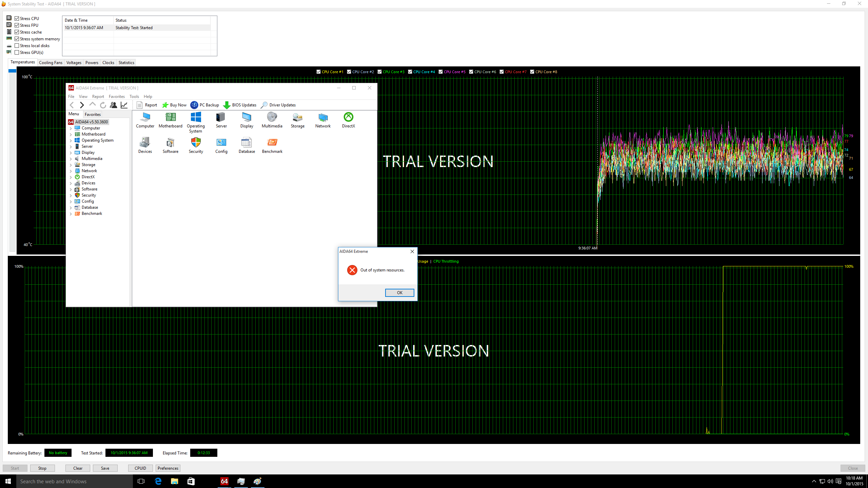Expand the Benchmark tree node

click(71, 214)
